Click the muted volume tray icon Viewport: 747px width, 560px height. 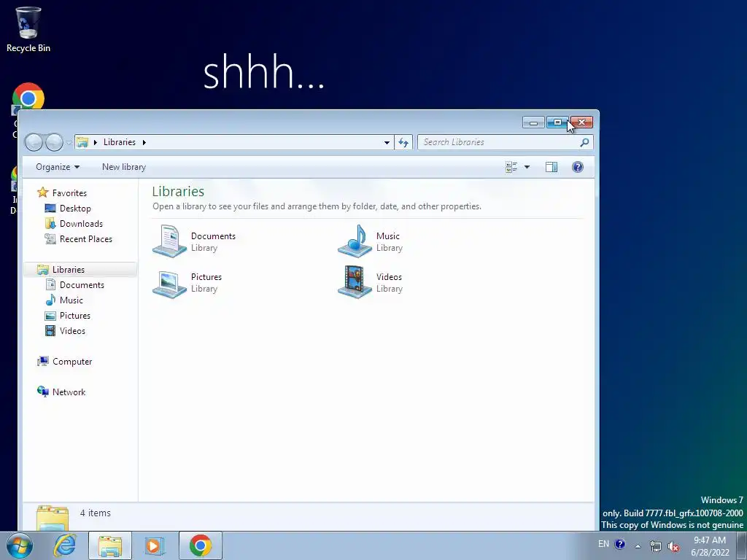[673, 546]
